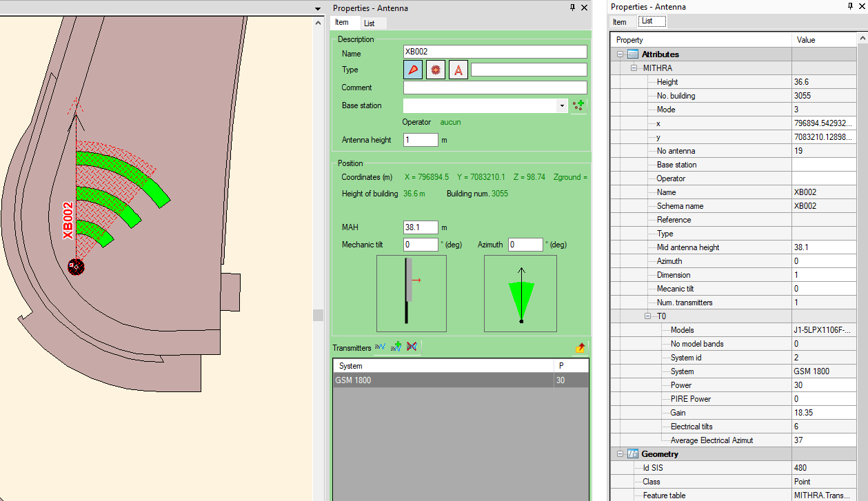Open the Base station dropdown
This screenshot has width=868, height=501.
[x=563, y=106]
